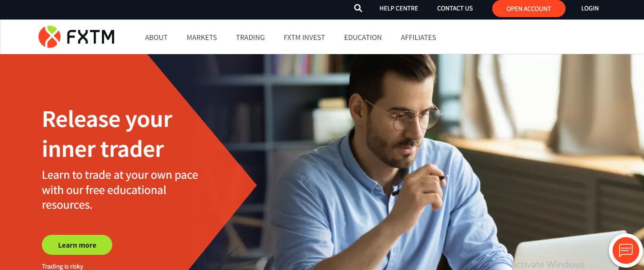
Task: Click the Release your inner trader headline
Action: (x=107, y=134)
